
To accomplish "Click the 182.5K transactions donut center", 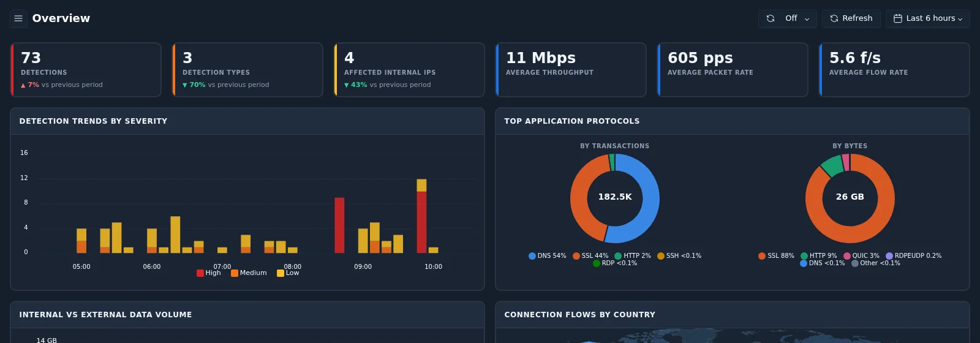I will [x=615, y=197].
